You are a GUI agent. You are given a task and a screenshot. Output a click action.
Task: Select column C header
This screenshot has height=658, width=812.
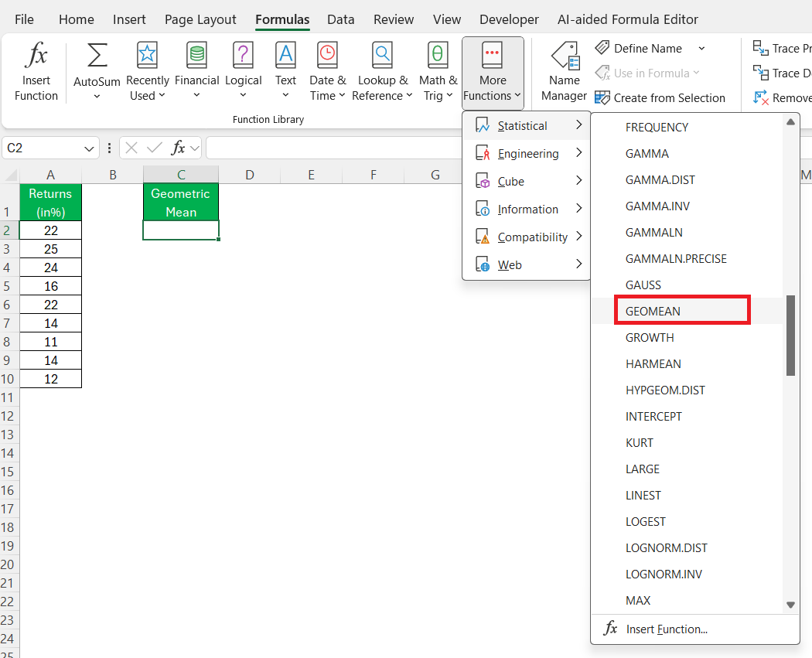[x=181, y=175]
